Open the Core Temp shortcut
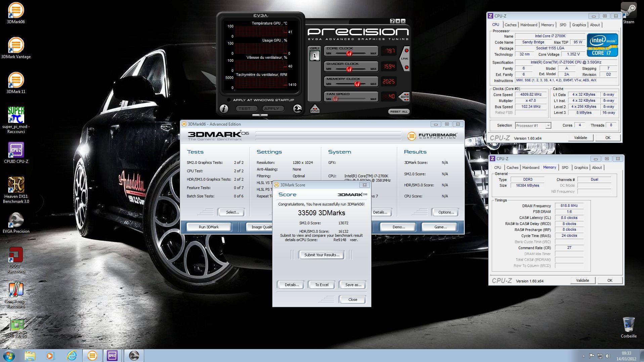The height and width of the screenshot is (362, 644). click(16, 295)
